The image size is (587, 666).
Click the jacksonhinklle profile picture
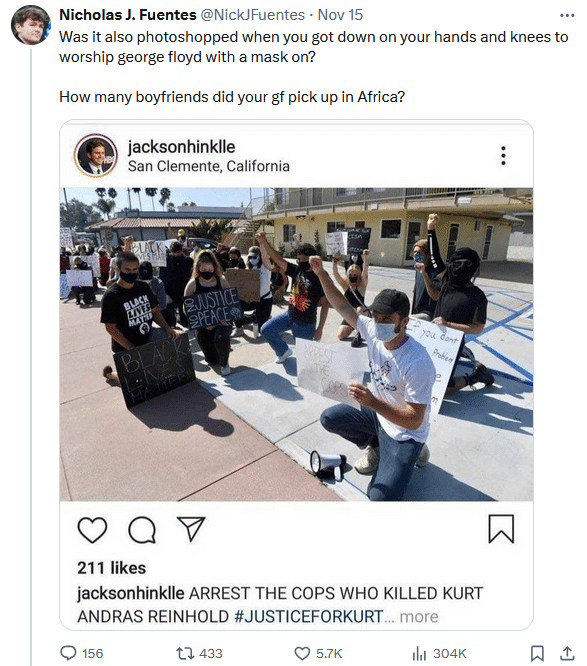coord(96,155)
